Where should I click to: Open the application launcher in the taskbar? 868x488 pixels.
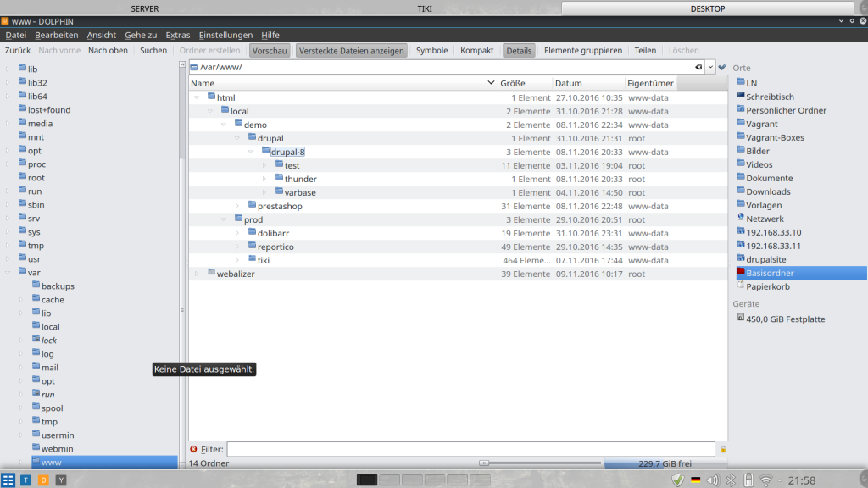(8, 480)
